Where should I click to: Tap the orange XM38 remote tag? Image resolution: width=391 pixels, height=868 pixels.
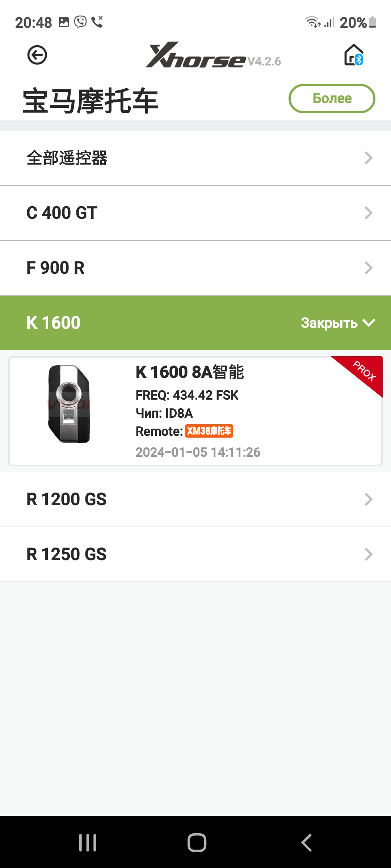tap(209, 431)
